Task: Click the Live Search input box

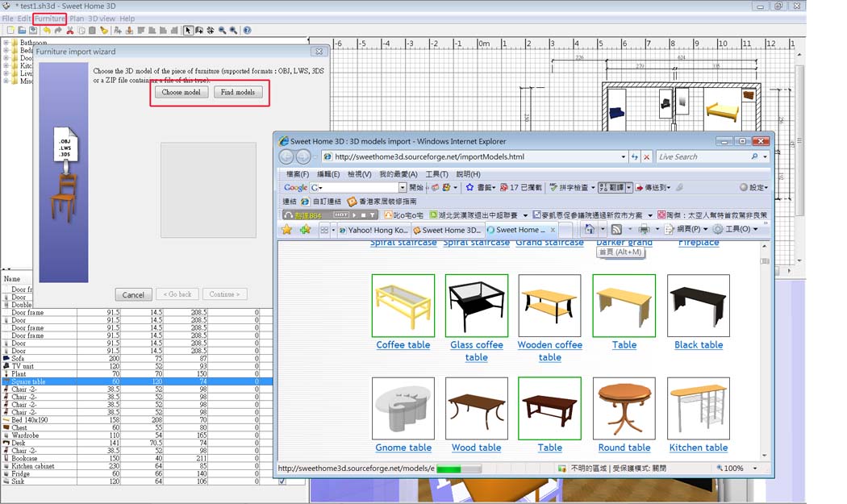Action: coord(703,156)
